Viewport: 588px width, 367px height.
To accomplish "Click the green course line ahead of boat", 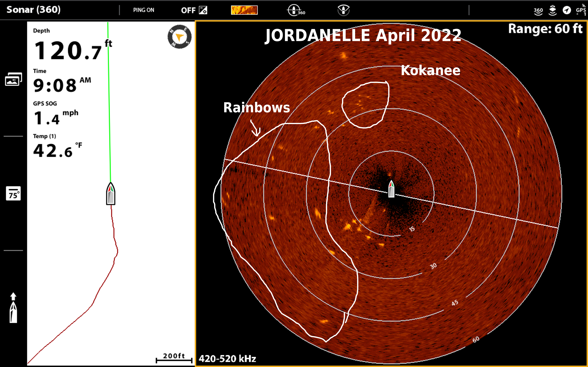I will [109, 102].
